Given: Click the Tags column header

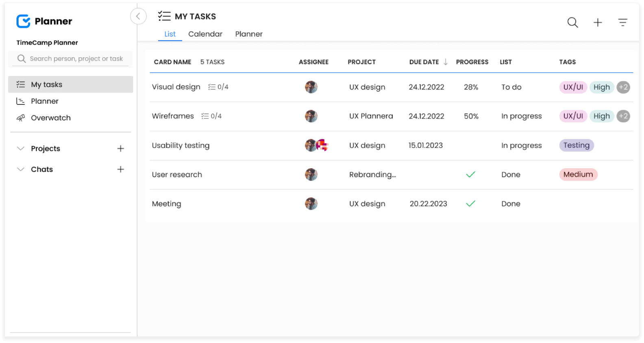Looking at the screenshot, I should point(567,62).
